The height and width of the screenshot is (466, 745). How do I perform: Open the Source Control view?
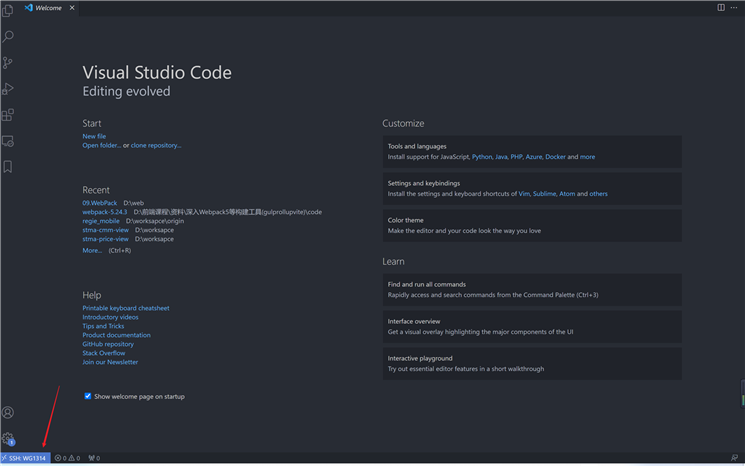pos(8,62)
